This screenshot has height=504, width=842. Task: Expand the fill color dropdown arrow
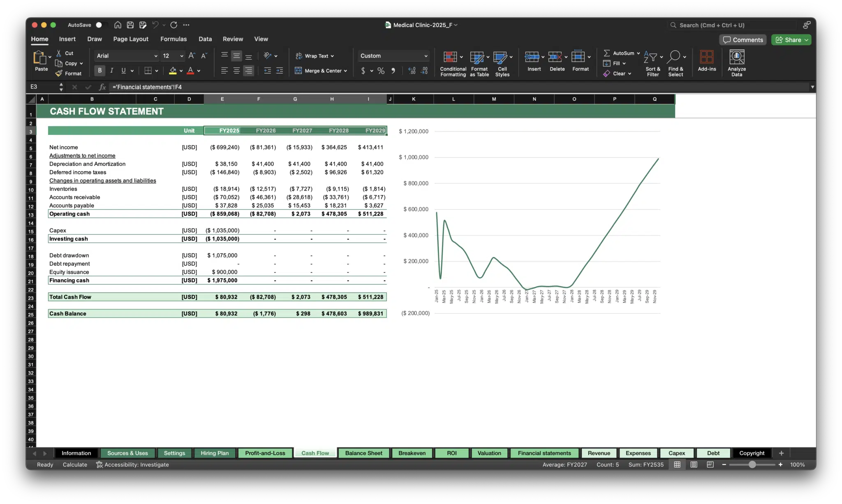180,71
